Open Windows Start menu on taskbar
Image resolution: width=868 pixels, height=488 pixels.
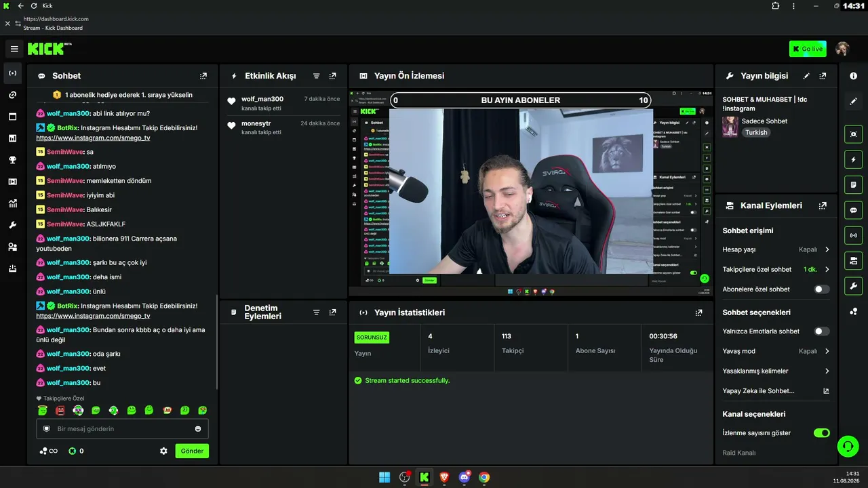point(384,477)
